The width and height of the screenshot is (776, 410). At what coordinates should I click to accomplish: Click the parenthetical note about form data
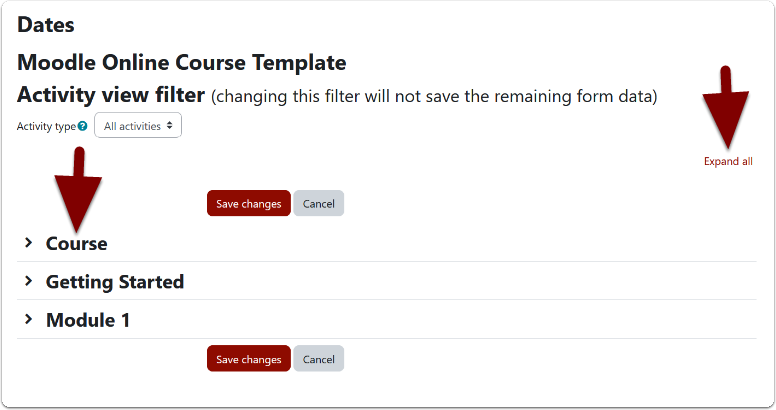pyautogui.click(x=434, y=97)
